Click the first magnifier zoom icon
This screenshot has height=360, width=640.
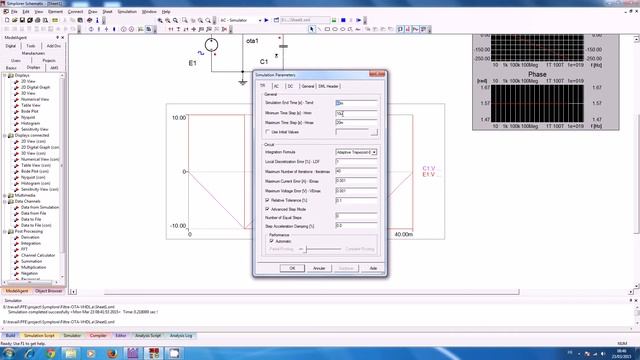pyautogui.click(x=160, y=20)
